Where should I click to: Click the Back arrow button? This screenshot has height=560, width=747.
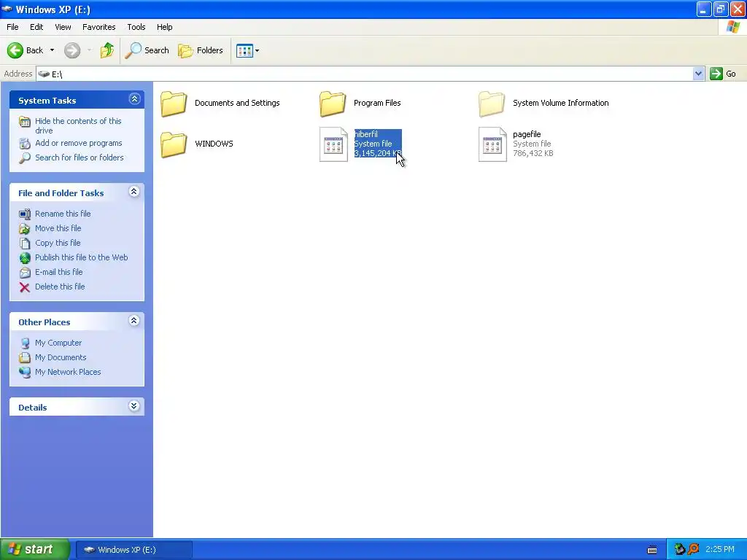(25, 50)
